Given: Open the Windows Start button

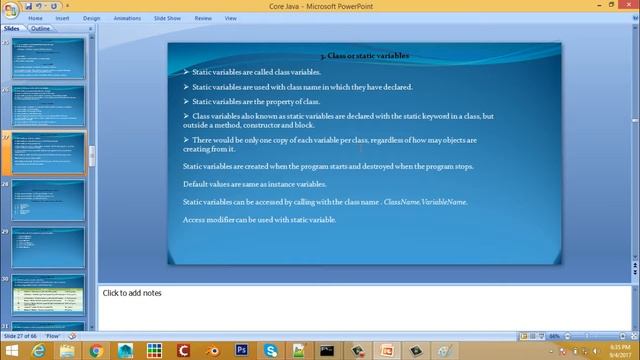Looking at the screenshot, I should 11,351.
